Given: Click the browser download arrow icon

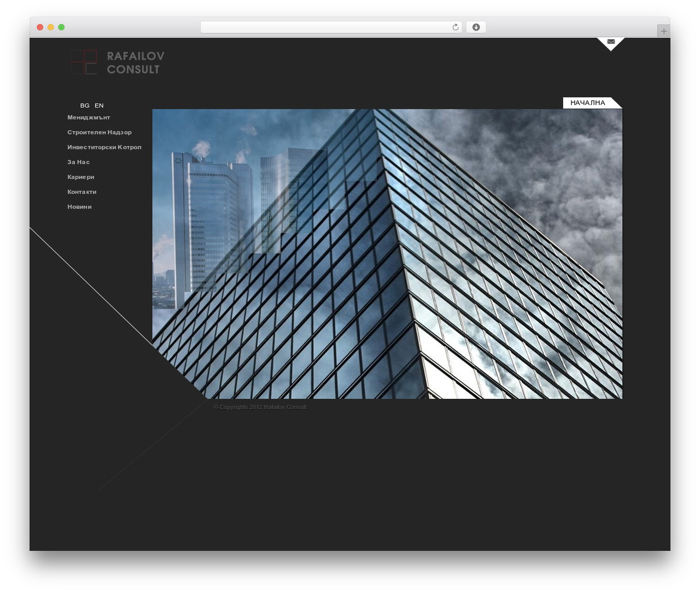Looking at the screenshot, I should [476, 27].
